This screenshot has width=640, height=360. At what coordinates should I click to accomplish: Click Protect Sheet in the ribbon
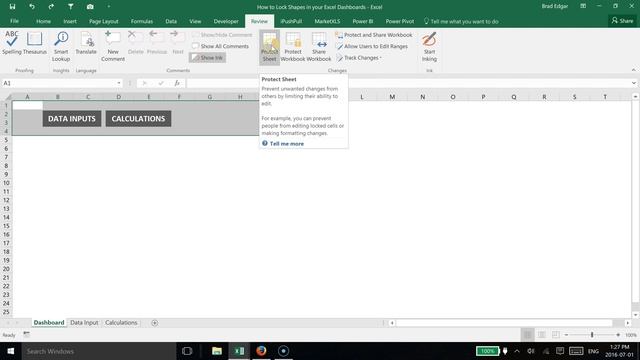(x=269, y=47)
